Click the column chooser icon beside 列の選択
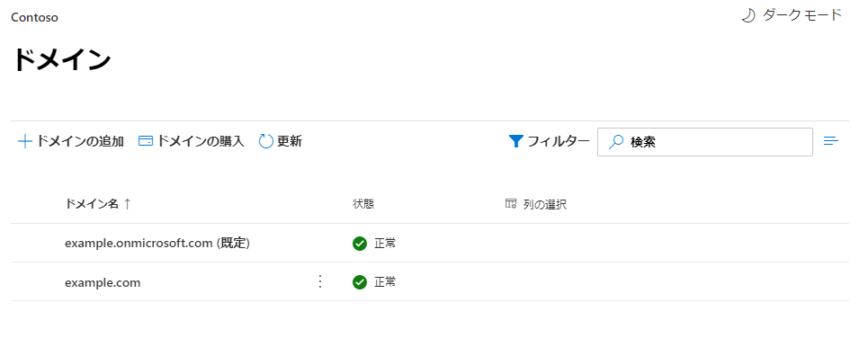The width and height of the screenshot is (868, 347). tap(511, 204)
